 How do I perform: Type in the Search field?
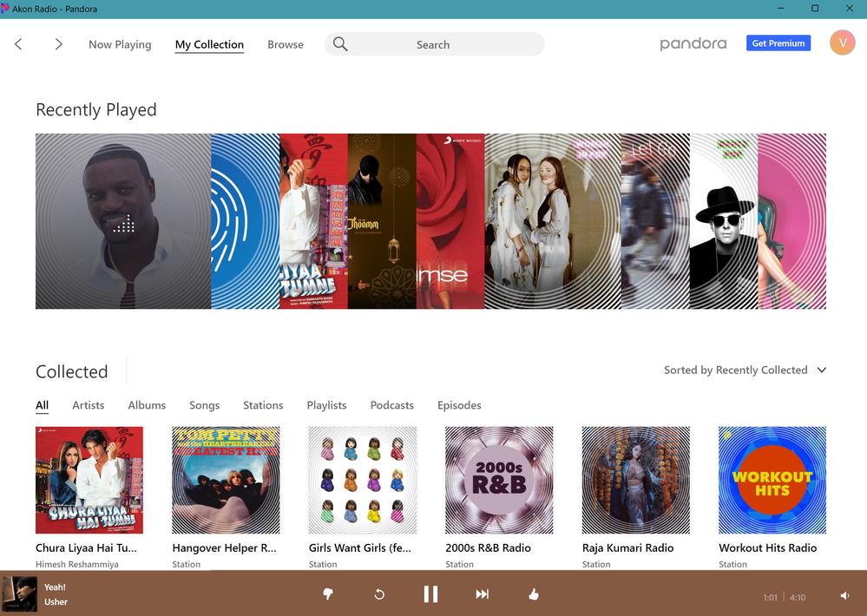(x=443, y=44)
